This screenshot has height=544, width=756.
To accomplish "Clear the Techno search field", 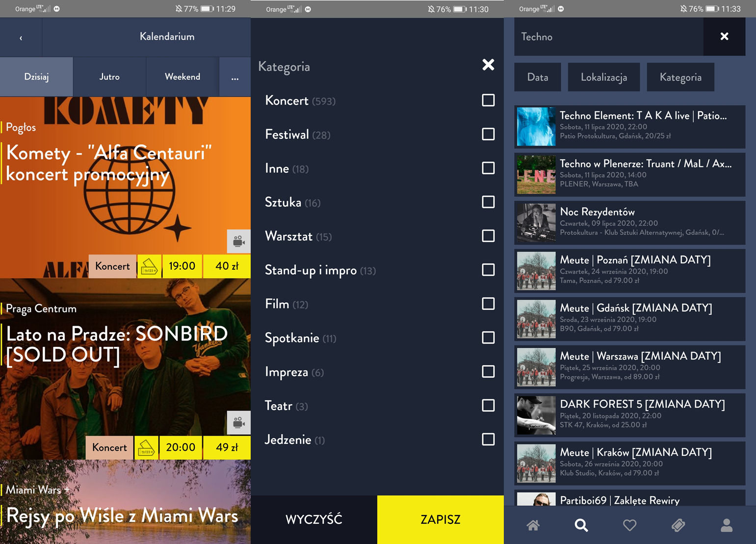I will tap(724, 36).
